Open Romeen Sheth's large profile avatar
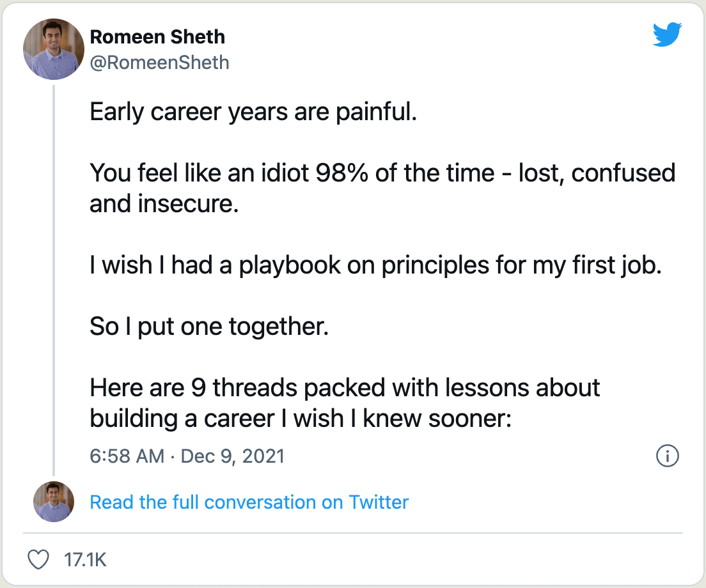This screenshot has width=706, height=588. point(54,49)
